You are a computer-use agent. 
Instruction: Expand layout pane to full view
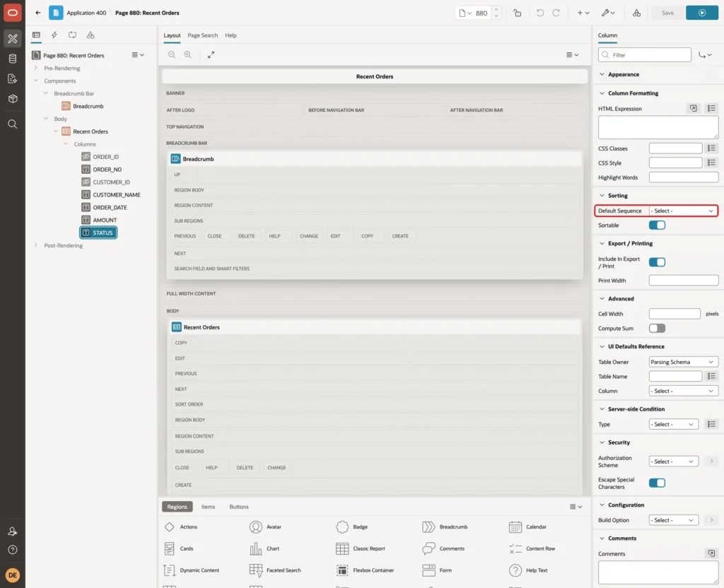click(x=211, y=54)
